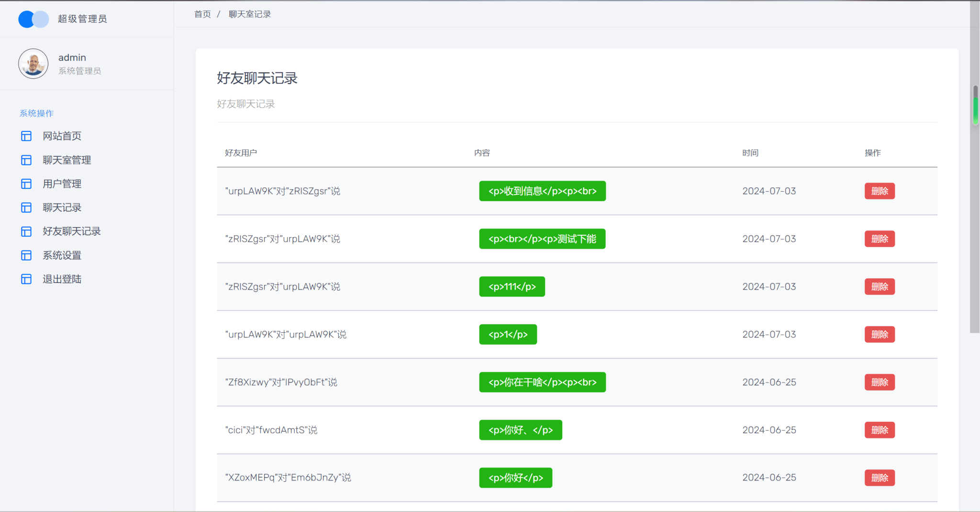Go to 首页 via breadcrumb

(202, 14)
